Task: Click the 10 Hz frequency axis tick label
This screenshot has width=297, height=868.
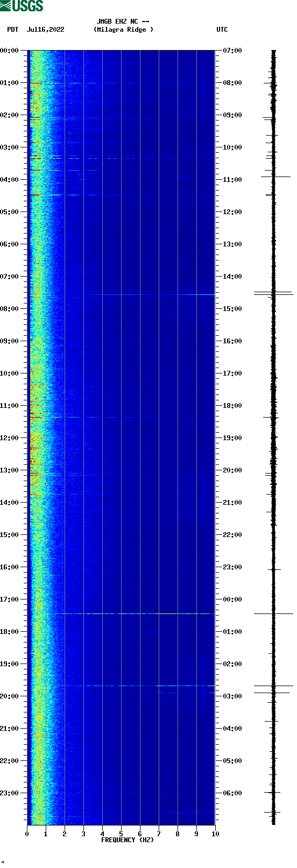Action: click(215, 834)
